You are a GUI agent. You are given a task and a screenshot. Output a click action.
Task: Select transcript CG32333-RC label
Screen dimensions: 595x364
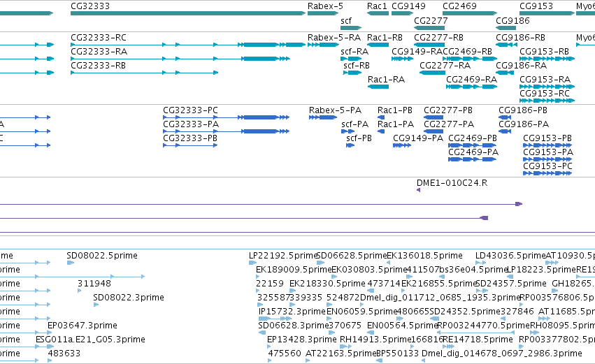click(99, 38)
